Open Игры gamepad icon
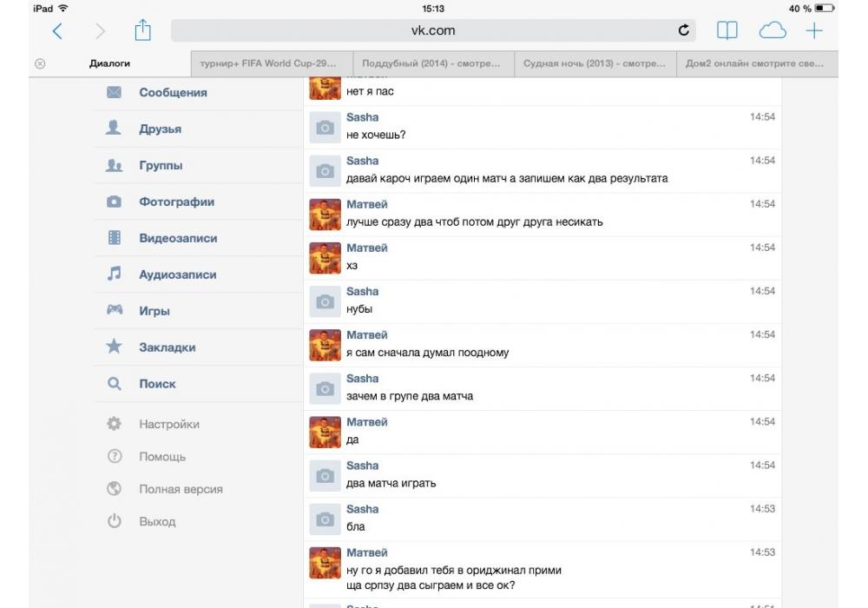Image resolution: width=868 pixels, height=608 pixels. coord(115,309)
